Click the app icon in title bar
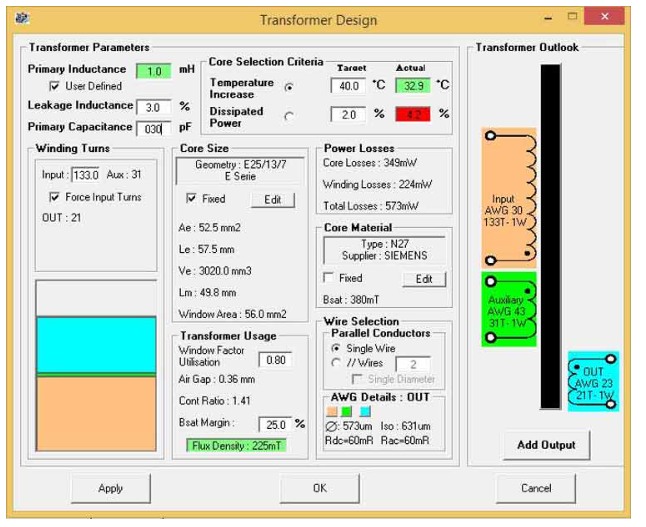The width and height of the screenshot is (646, 527). click(x=24, y=20)
